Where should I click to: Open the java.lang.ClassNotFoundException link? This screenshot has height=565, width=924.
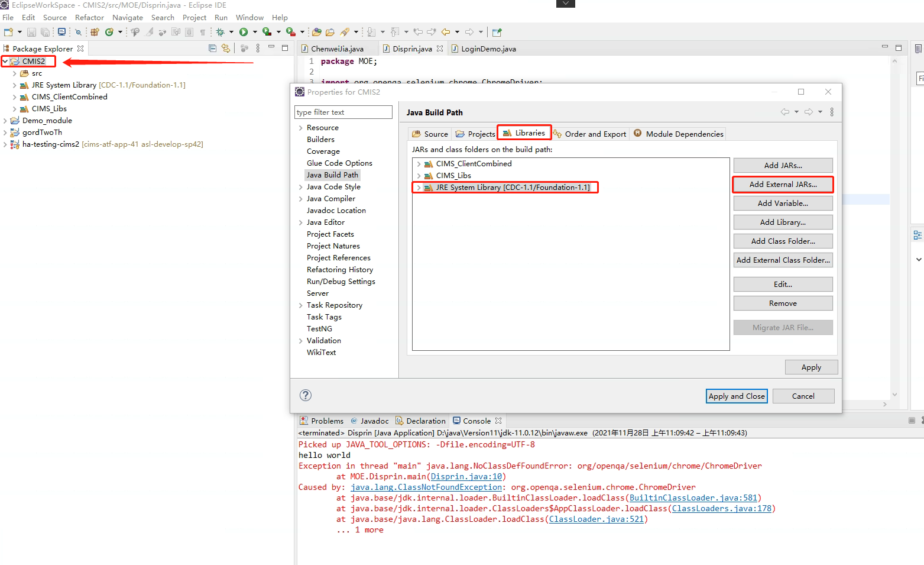tap(426, 487)
